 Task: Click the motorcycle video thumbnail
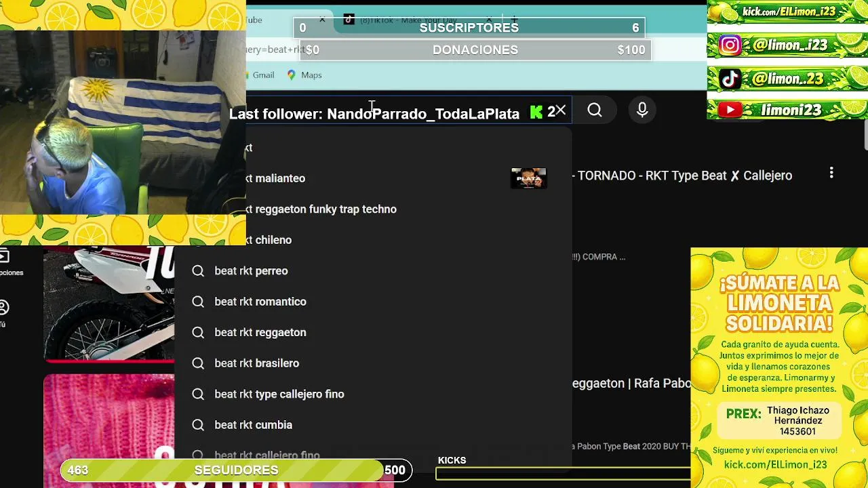click(x=109, y=304)
